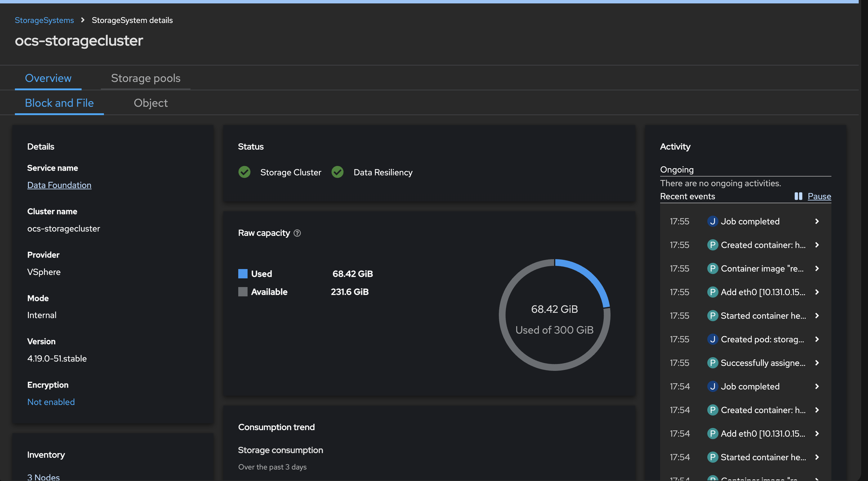Click the Encryption Not enabled status

point(51,402)
